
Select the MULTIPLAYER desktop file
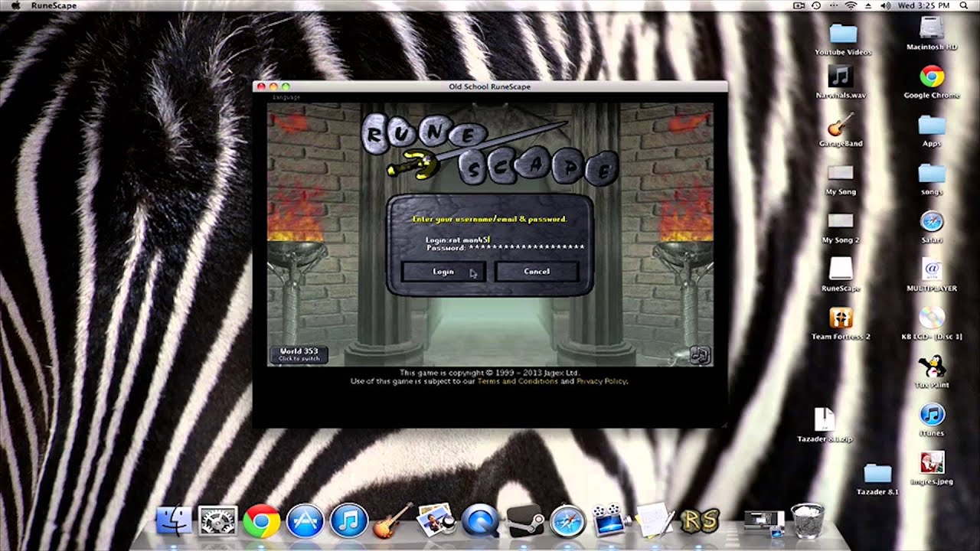point(932,275)
